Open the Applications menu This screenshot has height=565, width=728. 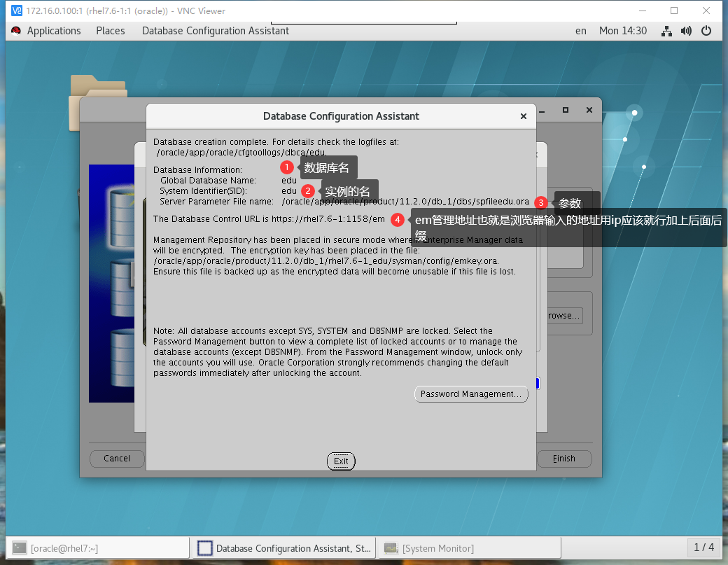(54, 31)
